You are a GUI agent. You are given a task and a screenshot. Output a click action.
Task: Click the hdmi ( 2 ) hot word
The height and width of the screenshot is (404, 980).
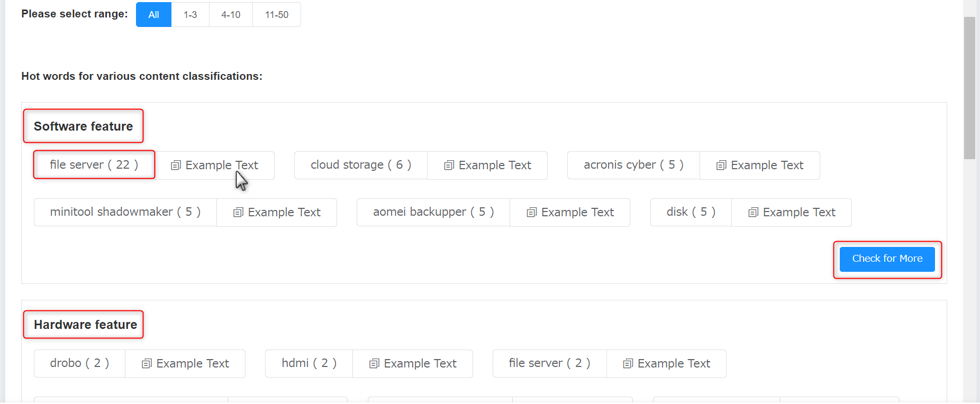(309, 364)
